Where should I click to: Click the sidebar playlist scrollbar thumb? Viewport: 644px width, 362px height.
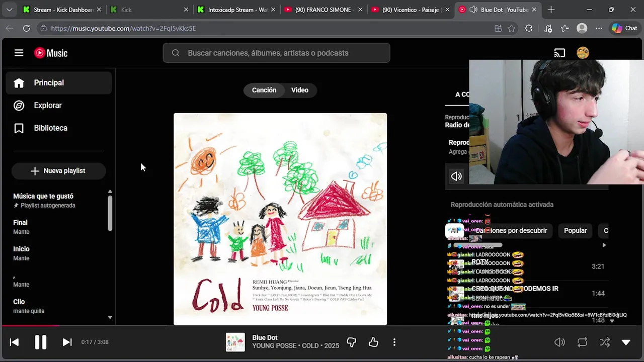point(110,213)
